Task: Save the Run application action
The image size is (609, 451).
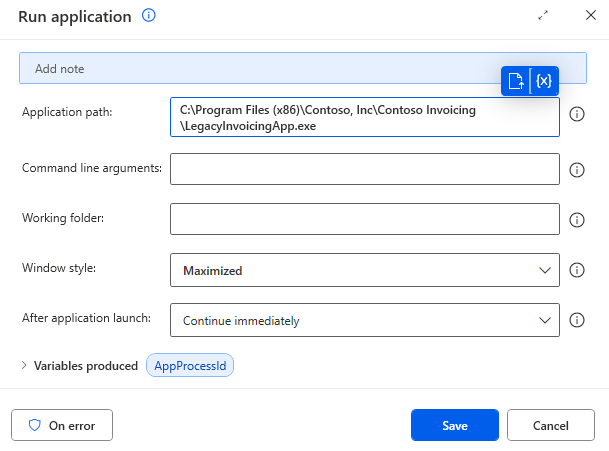Action: point(455,425)
